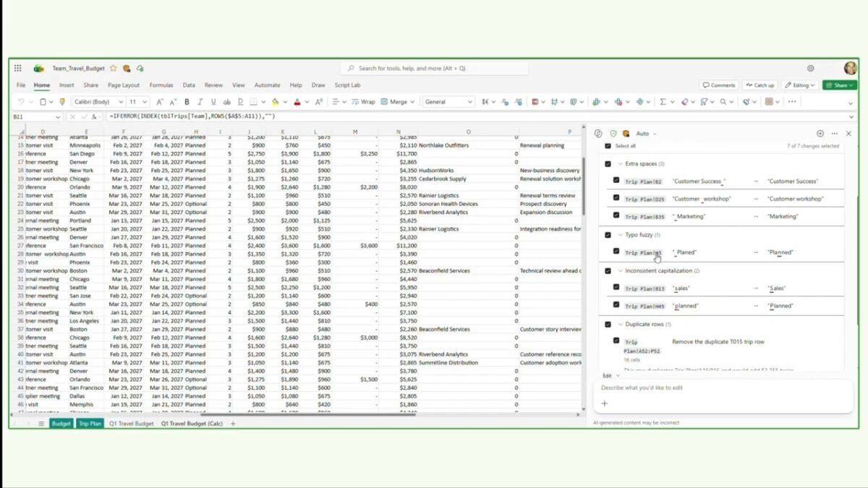Image resolution: width=868 pixels, height=488 pixels.
Task: Open the File menu
Action: point(21,85)
